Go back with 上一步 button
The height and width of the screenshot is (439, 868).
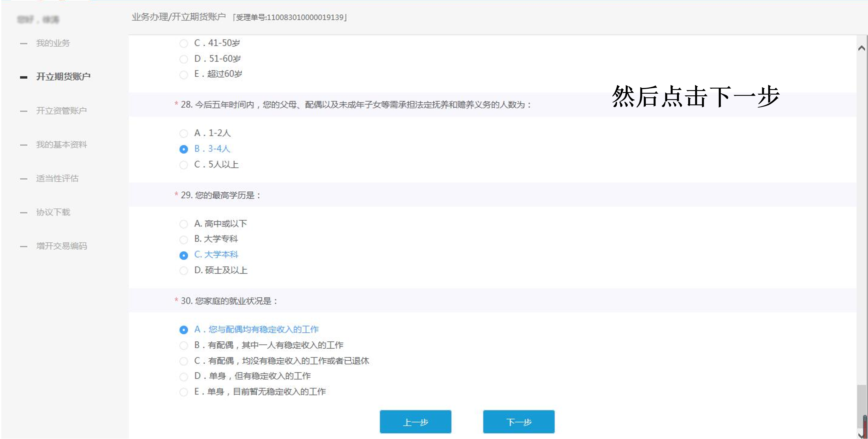coord(415,422)
